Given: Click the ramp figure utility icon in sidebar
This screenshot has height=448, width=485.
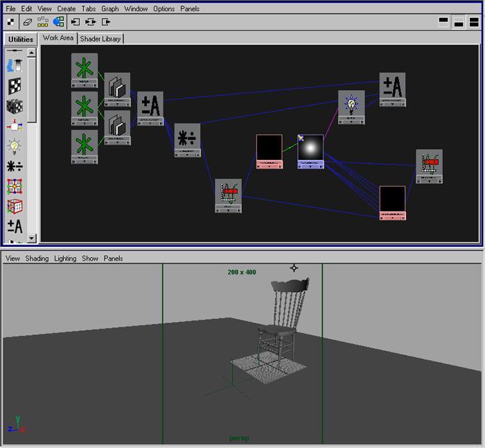Looking at the screenshot, I should click(15, 65).
